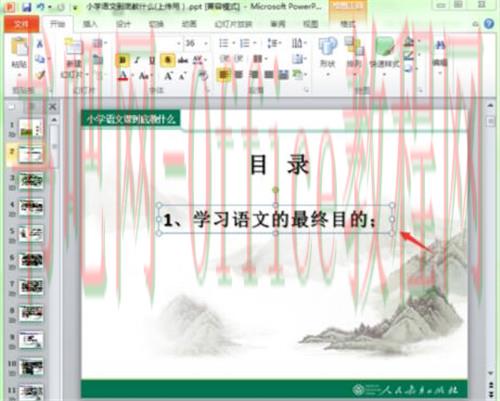Toggle the text Shadow button
This screenshot has height=401, width=500.
coord(168,60)
